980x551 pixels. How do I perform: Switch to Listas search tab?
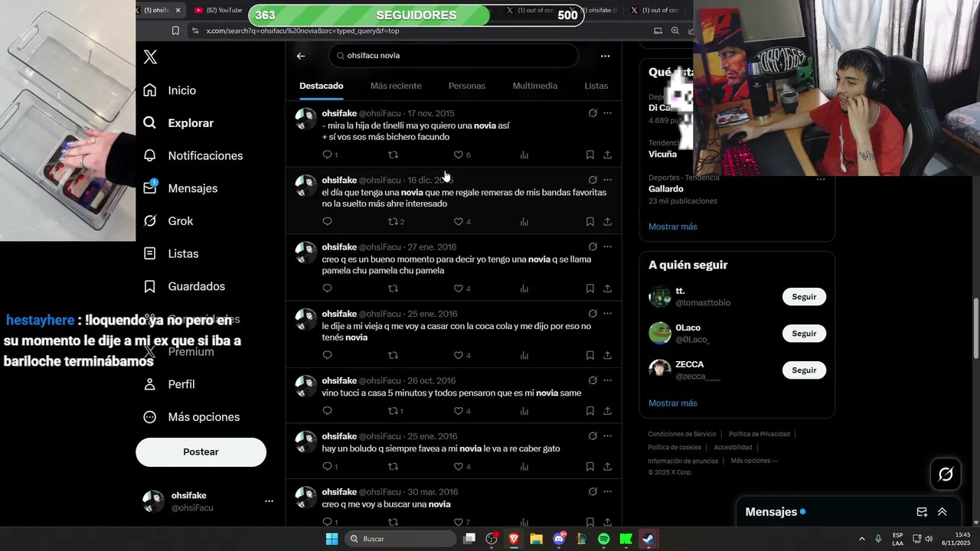point(596,86)
